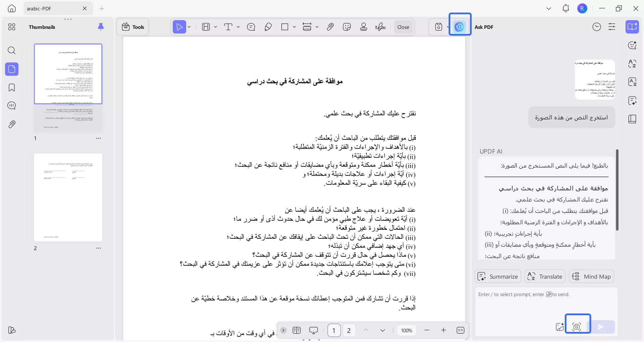Open the signature tool
The width and height of the screenshot is (644, 342).
(x=380, y=27)
